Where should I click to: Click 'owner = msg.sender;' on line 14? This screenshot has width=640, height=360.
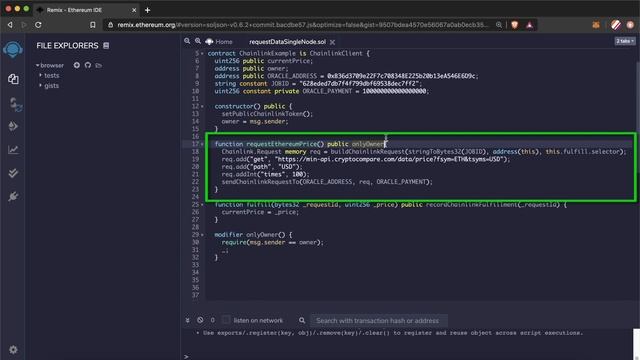[255, 122]
